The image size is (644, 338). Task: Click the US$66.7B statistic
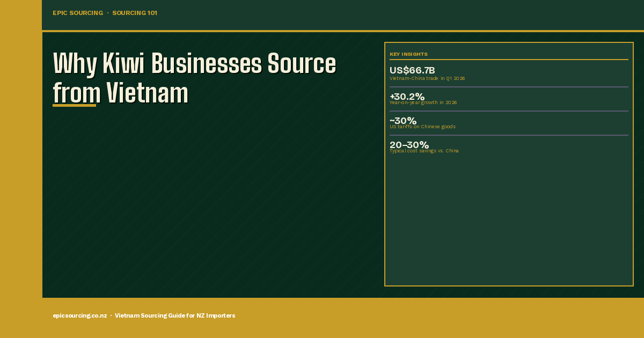(412, 70)
